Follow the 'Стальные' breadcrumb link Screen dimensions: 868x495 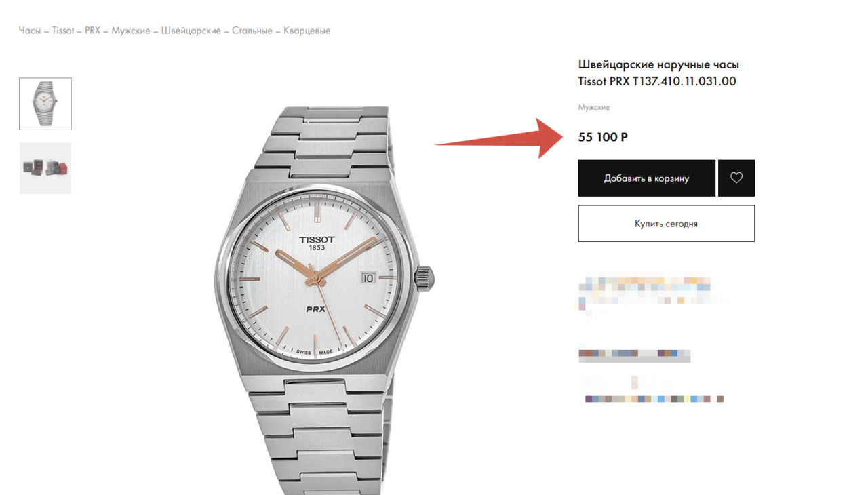coord(252,31)
